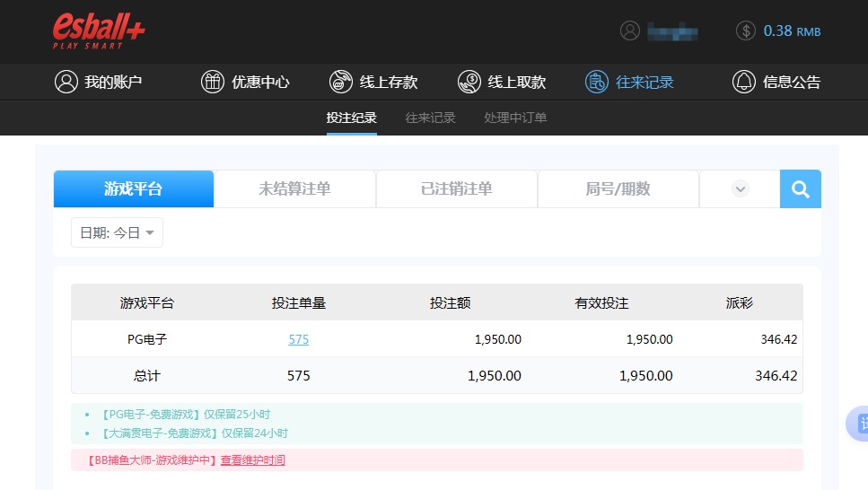The width and height of the screenshot is (868, 490).
Task: Click the 575 total in 总计 row
Action: 298,376
